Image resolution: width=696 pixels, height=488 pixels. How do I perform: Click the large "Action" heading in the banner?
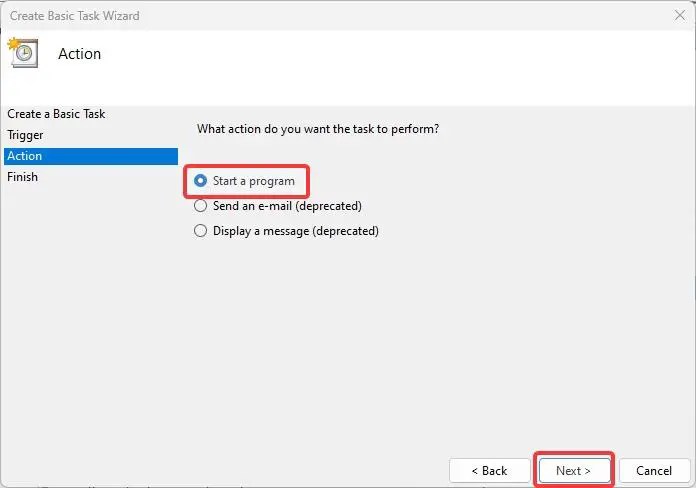(x=80, y=54)
